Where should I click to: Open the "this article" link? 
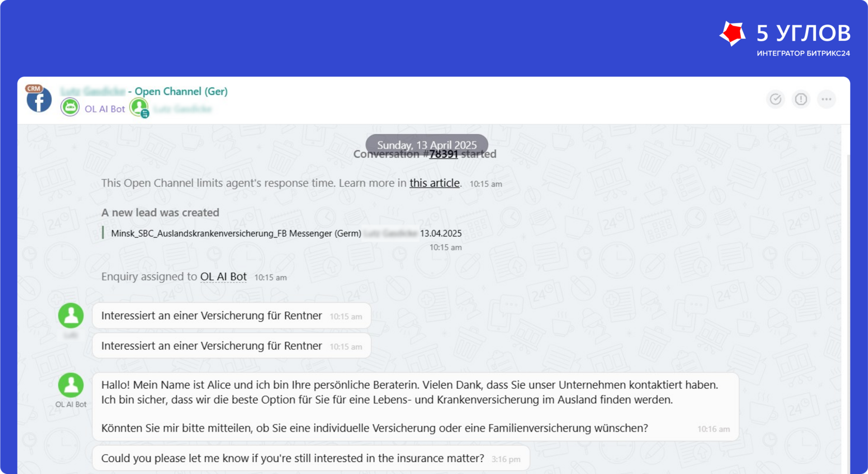pos(435,183)
